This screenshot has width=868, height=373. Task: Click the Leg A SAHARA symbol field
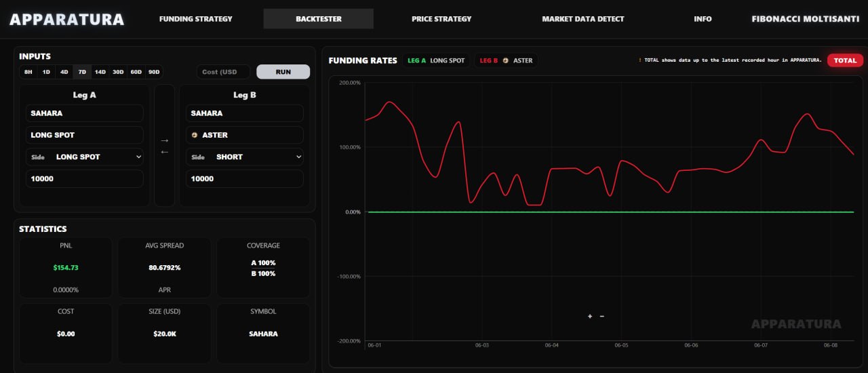point(85,113)
